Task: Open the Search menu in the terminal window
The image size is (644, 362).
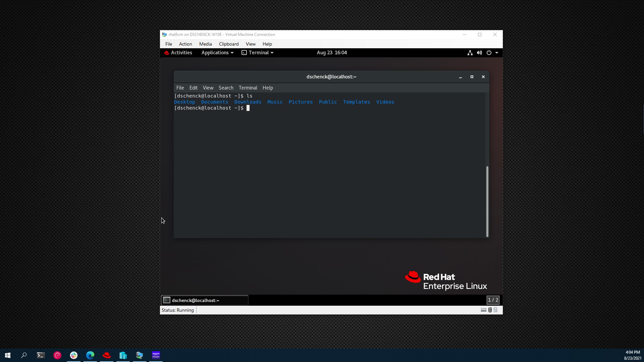Action: 226,88
